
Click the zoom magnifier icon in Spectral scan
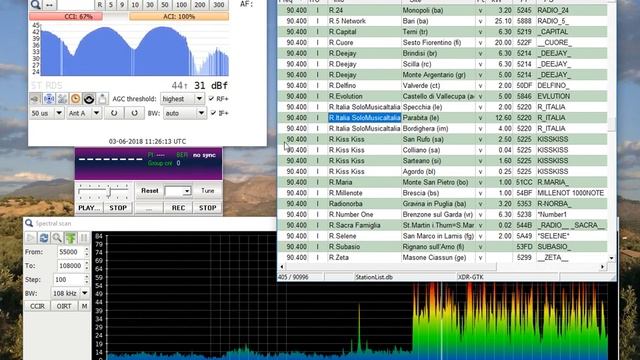[57, 238]
